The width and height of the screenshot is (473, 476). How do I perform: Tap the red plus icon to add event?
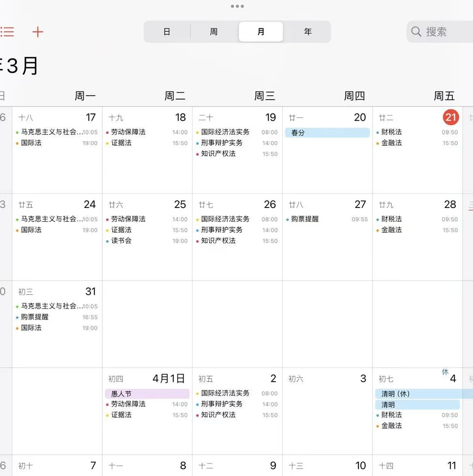pos(38,32)
